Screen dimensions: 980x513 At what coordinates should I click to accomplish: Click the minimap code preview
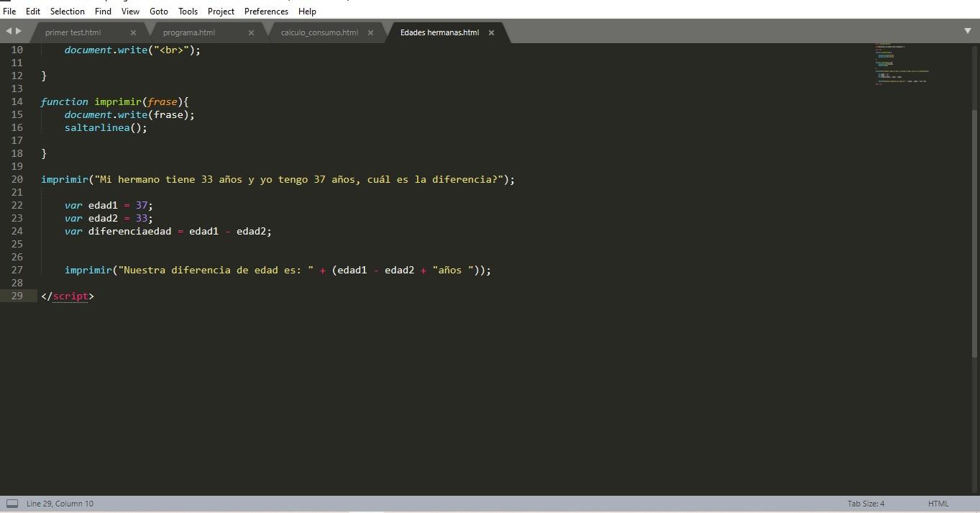tap(902, 65)
